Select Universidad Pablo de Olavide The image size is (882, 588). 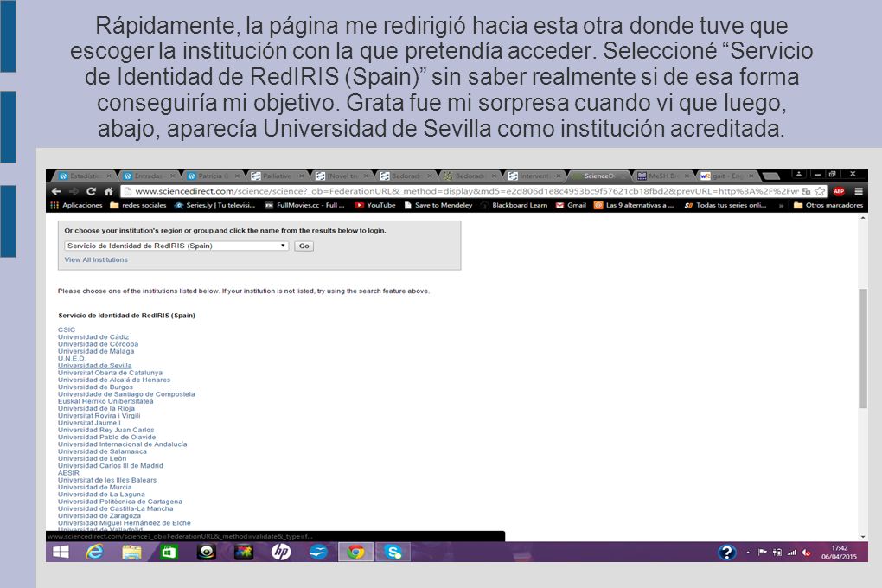click(x=107, y=438)
